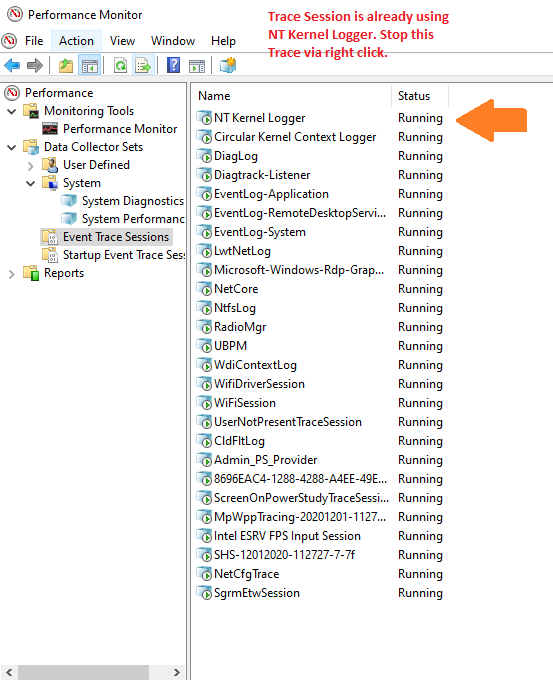Select the Admin_PS_Provider session
This screenshot has height=680, width=553.
265,460
